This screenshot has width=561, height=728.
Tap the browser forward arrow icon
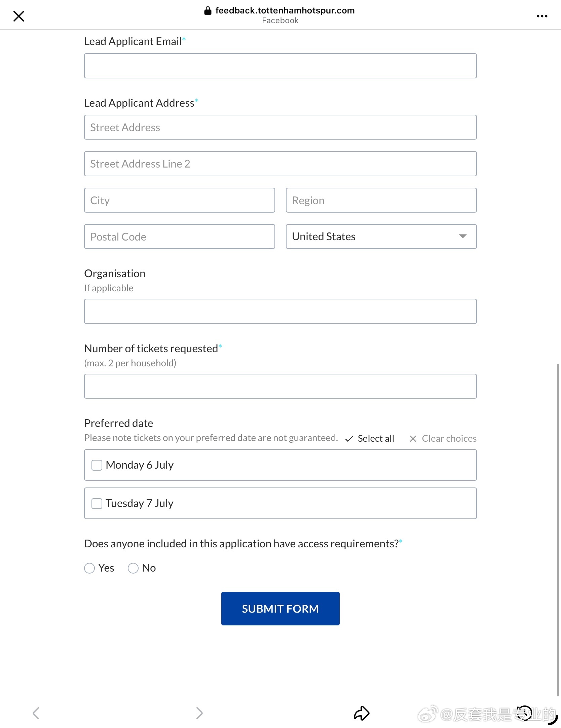(199, 713)
